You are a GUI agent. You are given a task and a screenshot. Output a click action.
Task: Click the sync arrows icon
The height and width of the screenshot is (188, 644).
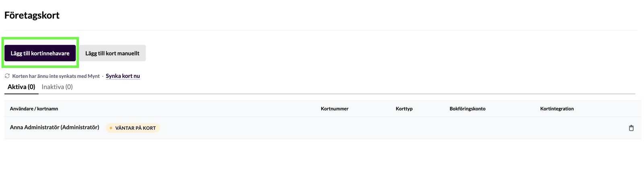click(x=7, y=76)
